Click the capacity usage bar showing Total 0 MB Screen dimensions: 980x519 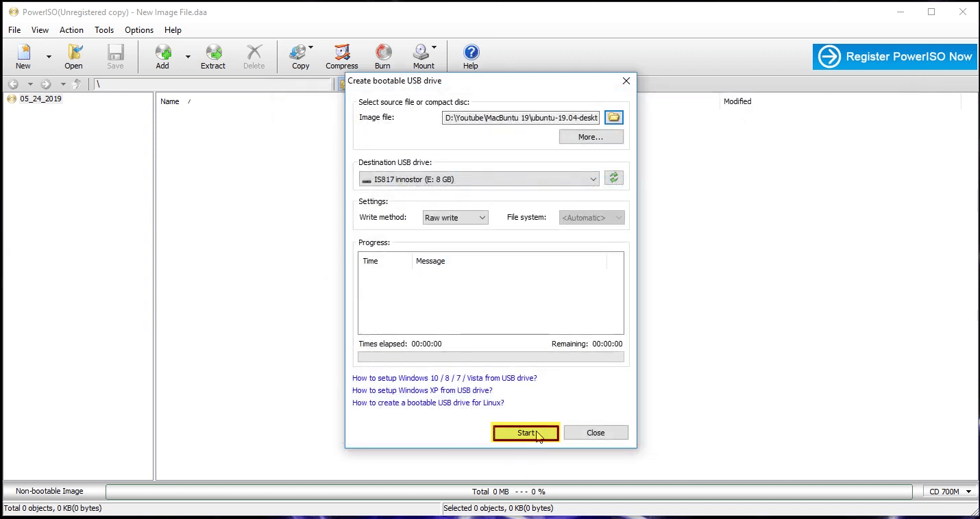pos(509,492)
